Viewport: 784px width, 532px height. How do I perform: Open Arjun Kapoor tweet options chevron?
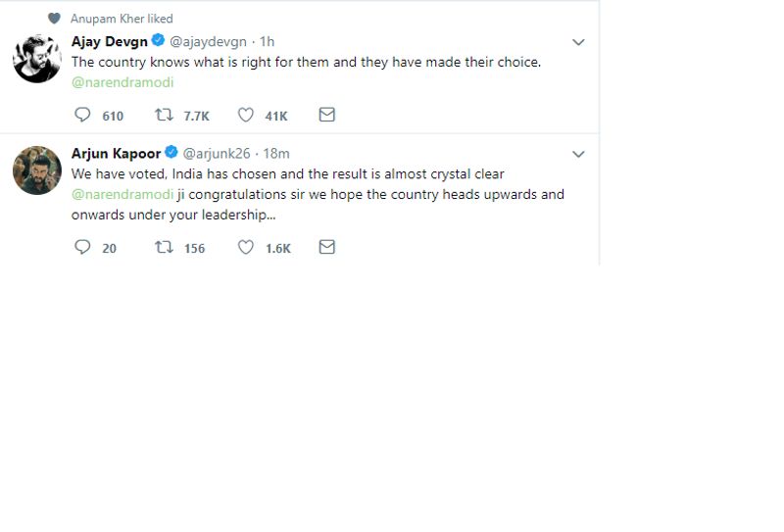pos(578,154)
